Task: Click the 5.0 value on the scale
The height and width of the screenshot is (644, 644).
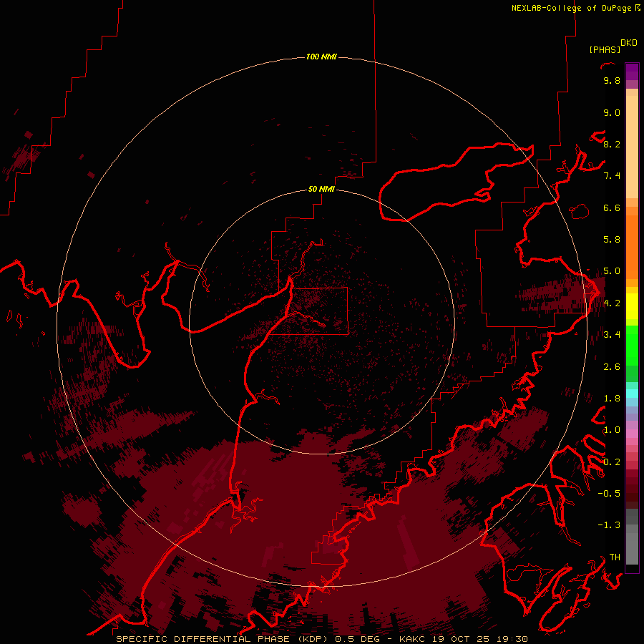Action: point(612,271)
